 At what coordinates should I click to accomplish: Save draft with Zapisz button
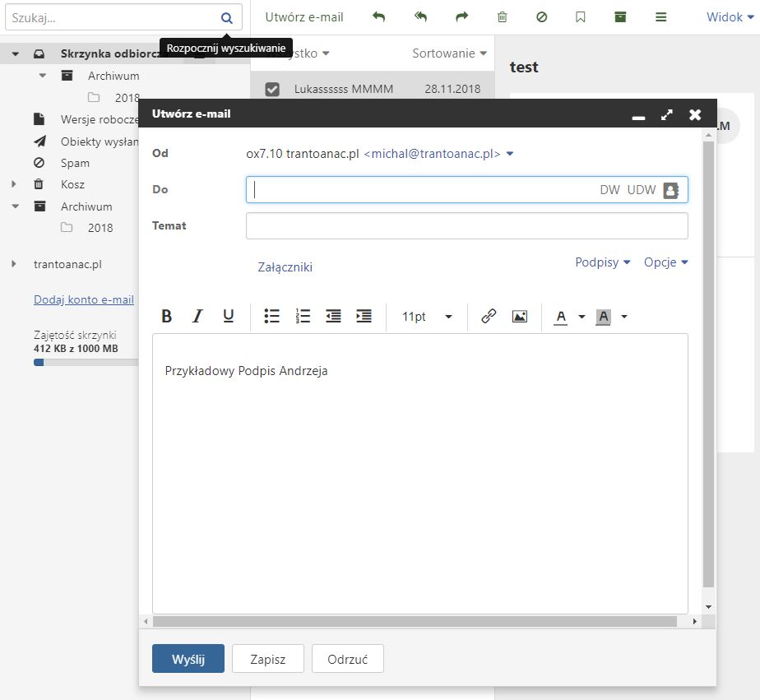tap(268, 659)
